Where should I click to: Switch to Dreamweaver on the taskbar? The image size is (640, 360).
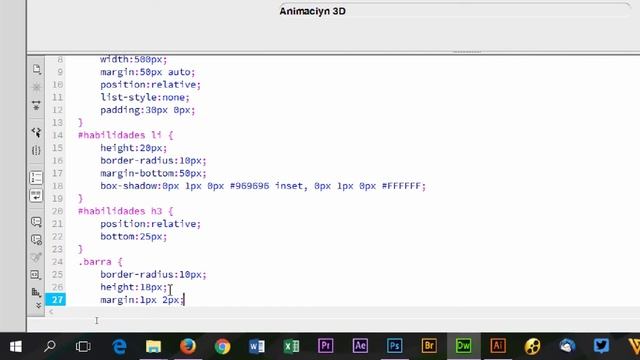463,346
